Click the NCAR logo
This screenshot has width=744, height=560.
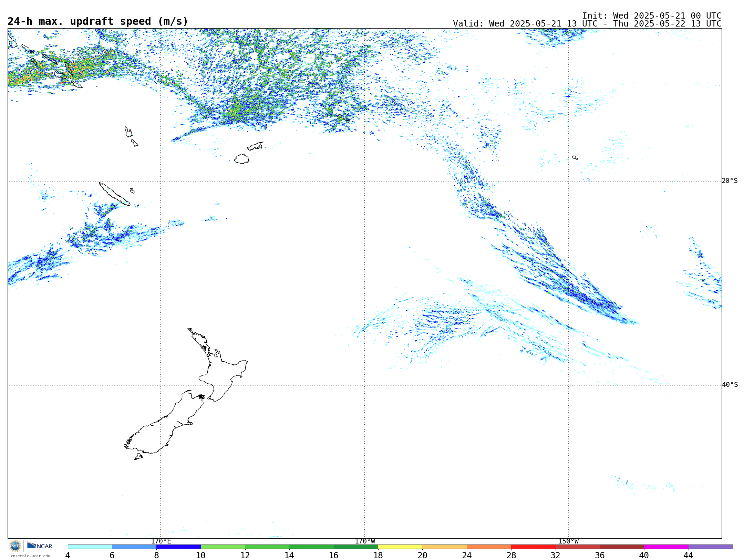40,546
